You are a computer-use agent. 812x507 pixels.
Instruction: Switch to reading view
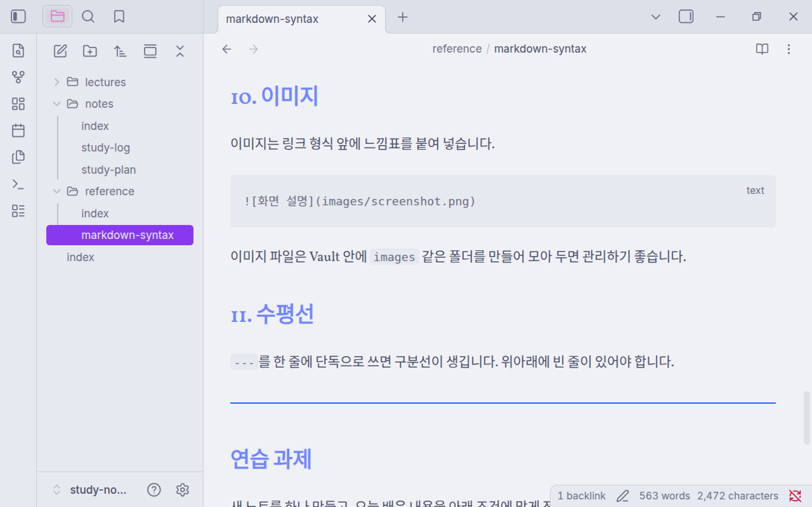click(762, 49)
